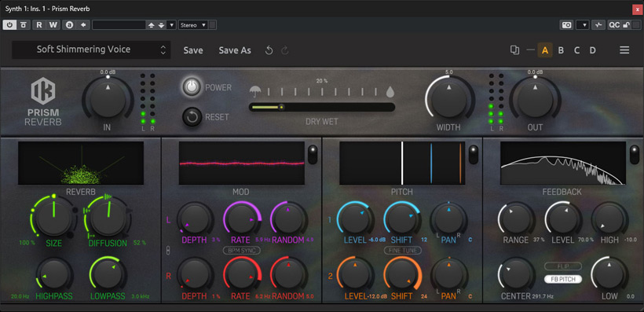644x312 pixels.
Task: Select preset slot B
Action: [x=561, y=50]
